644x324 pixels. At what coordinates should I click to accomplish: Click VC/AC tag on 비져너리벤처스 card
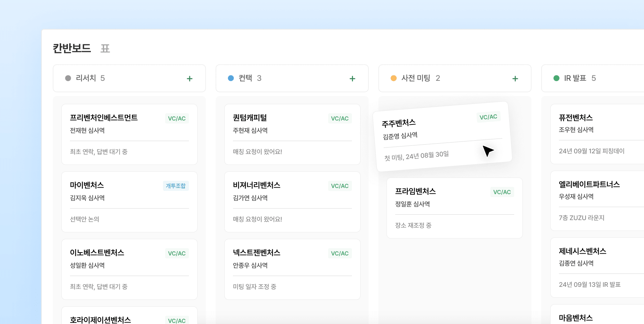coord(340,186)
